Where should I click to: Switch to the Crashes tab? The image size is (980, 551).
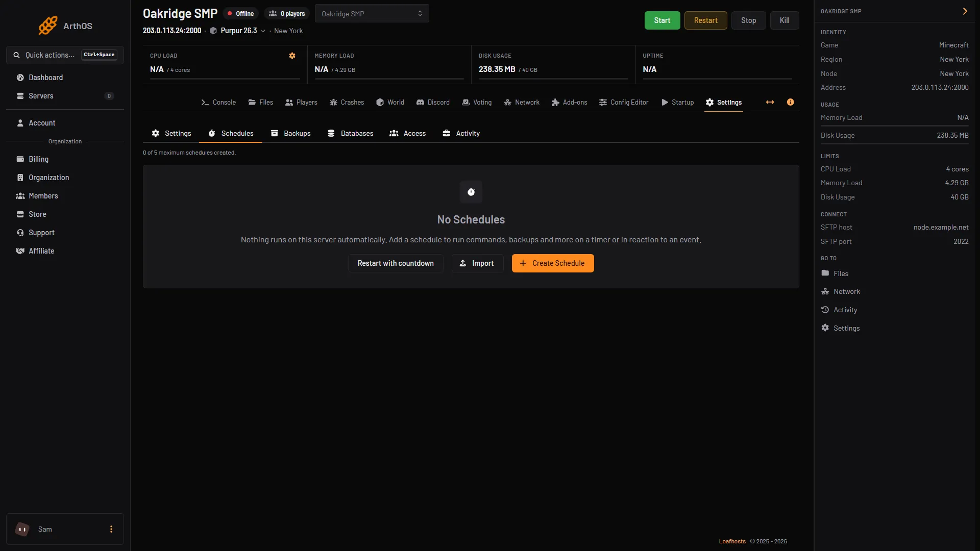tap(347, 102)
